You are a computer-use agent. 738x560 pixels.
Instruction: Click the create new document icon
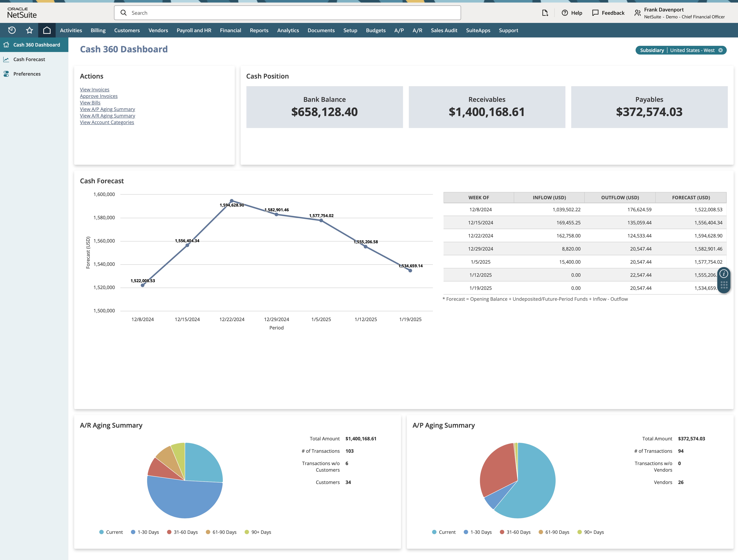point(545,13)
